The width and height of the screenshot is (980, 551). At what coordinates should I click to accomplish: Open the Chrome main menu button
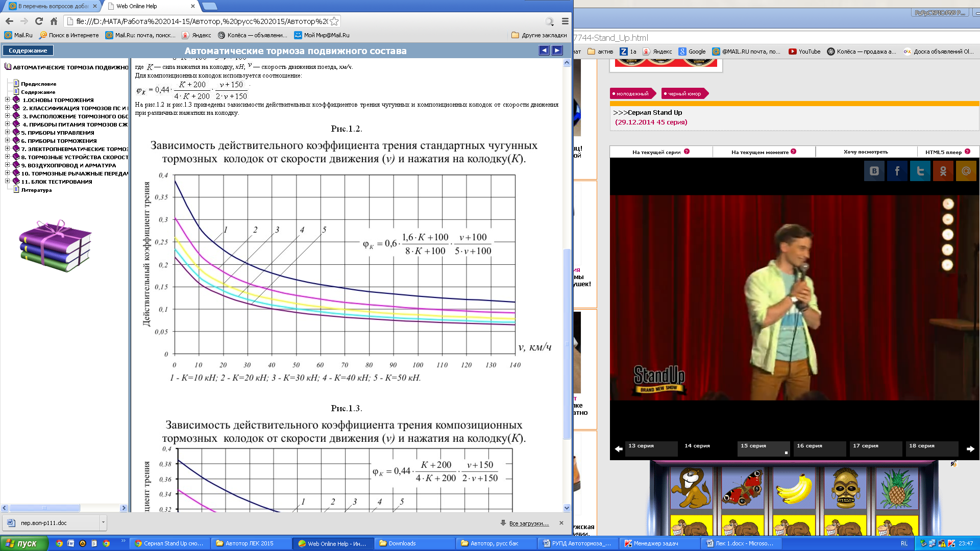pos(565,21)
